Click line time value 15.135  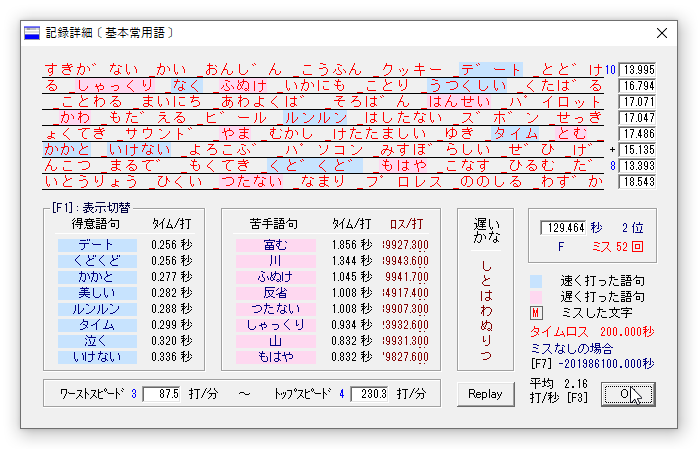(637, 150)
